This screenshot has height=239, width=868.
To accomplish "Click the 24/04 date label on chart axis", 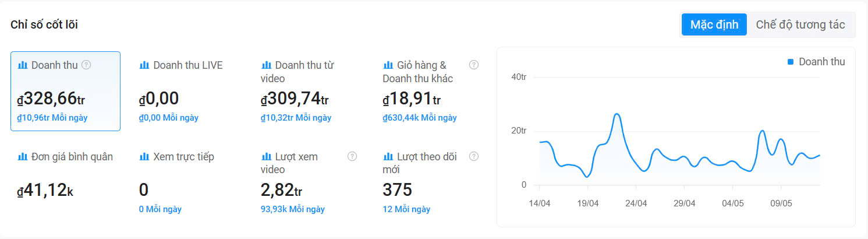I will point(636,203).
